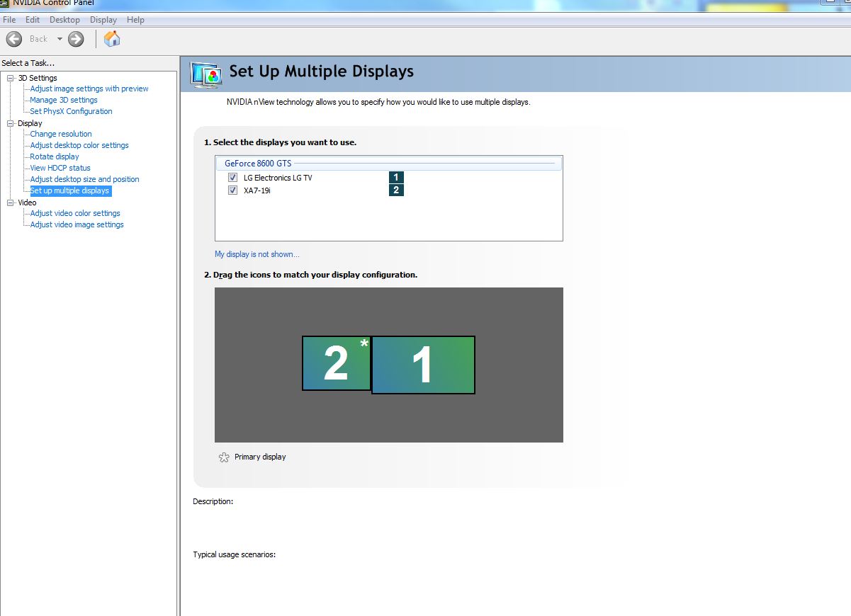Open Adjust video image settings
This screenshot has width=851, height=616.
(77, 224)
